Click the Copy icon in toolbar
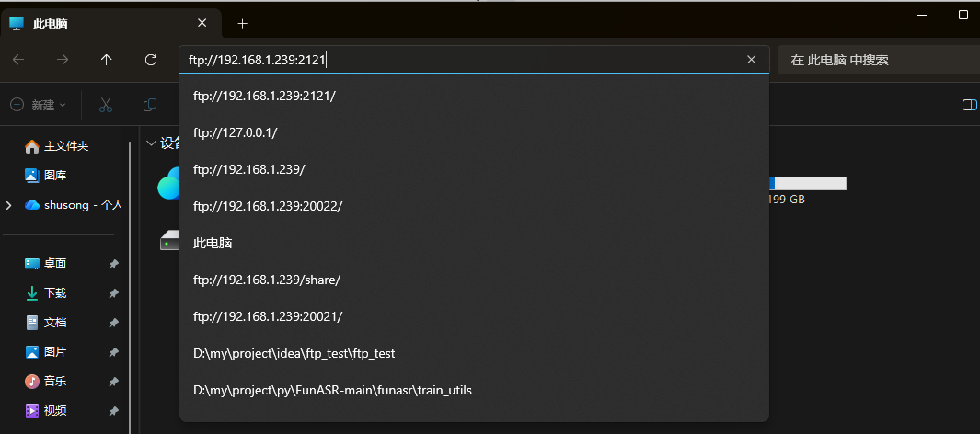Image resolution: width=980 pixels, height=434 pixels. (149, 105)
